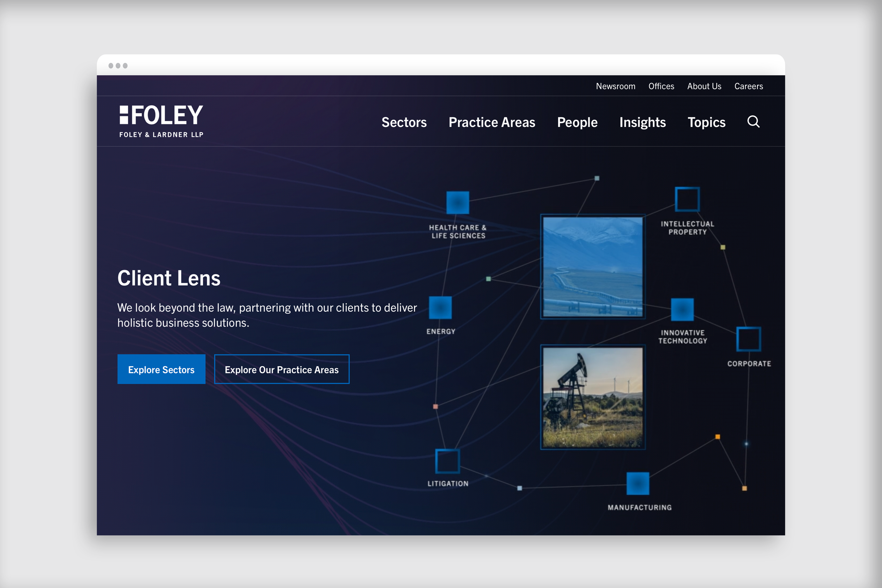Open the Practice Areas menu
882x588 pixels.
(491, 122)
